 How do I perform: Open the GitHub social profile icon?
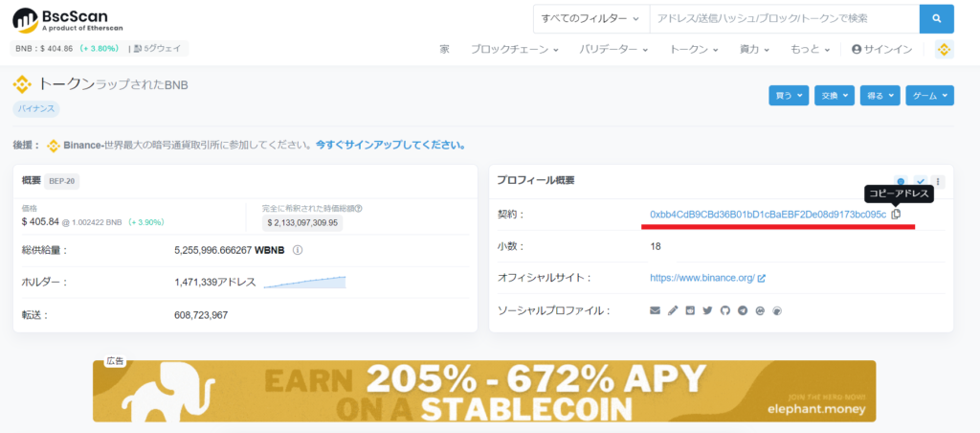pyautogui.click(x=725, y=310)
